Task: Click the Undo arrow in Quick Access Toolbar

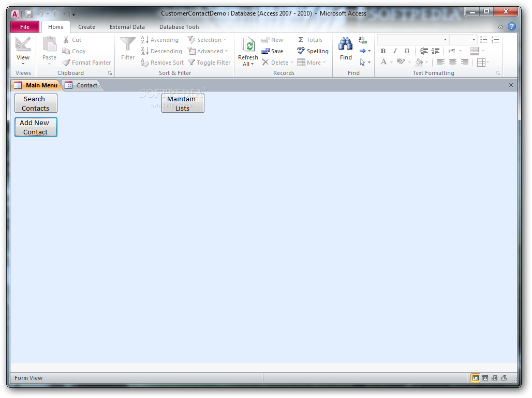Action: (x=40, y=14)
